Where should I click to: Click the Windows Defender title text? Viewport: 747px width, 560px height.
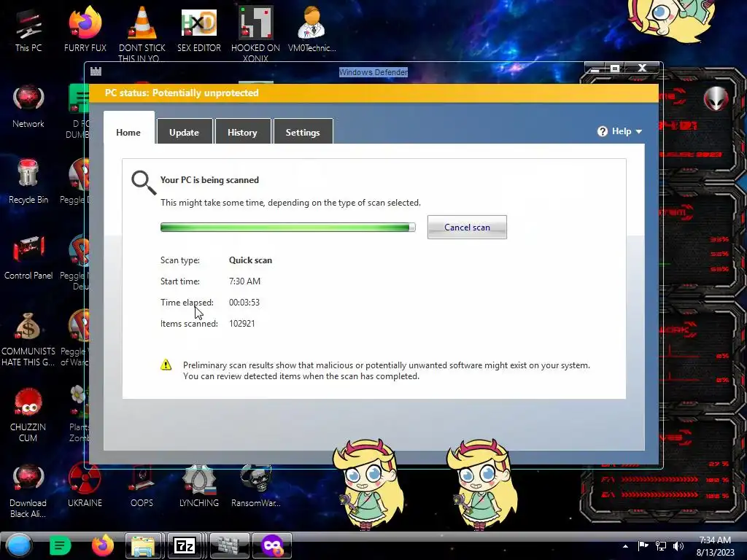[373, 72]
